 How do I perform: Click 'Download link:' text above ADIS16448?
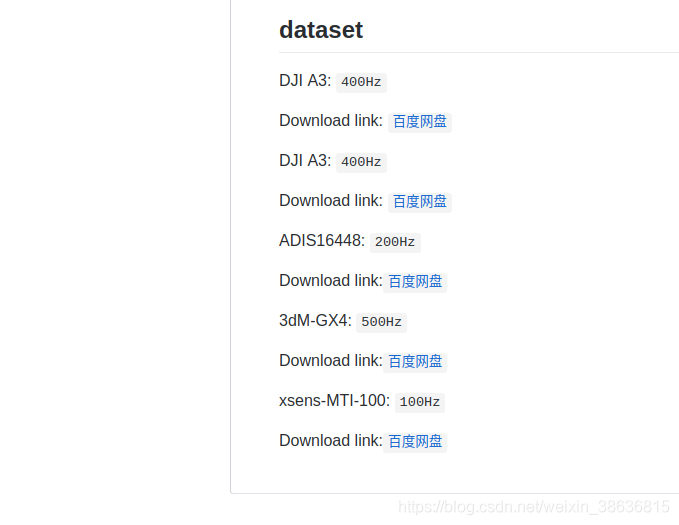[331, 201]
